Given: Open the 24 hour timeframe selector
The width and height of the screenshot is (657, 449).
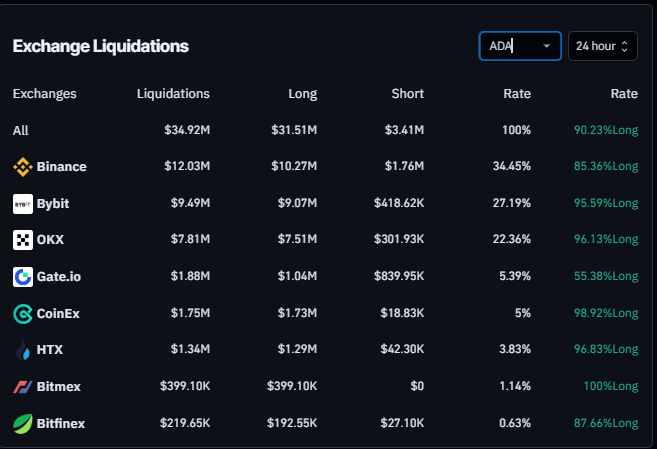Looking at the screenshot, I should coord(602,46).
